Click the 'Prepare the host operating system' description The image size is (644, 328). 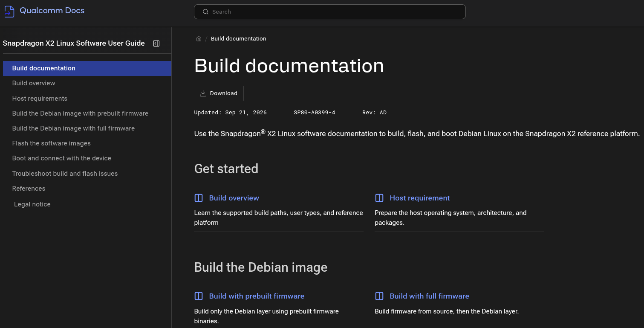pos(451,218)
